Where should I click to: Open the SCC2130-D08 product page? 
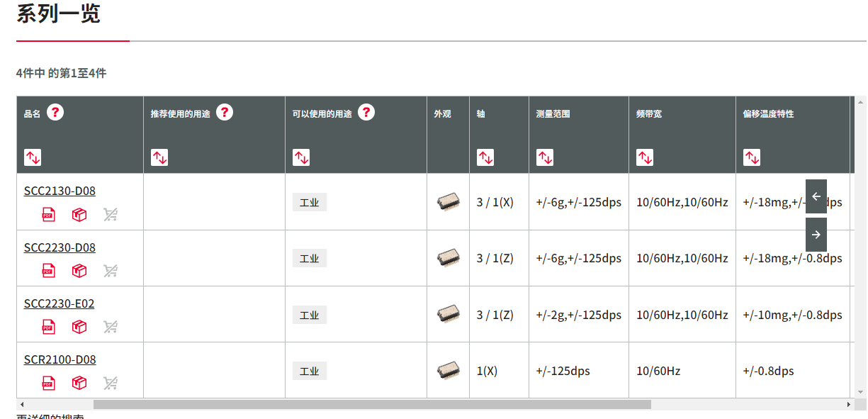click(60, 190)
